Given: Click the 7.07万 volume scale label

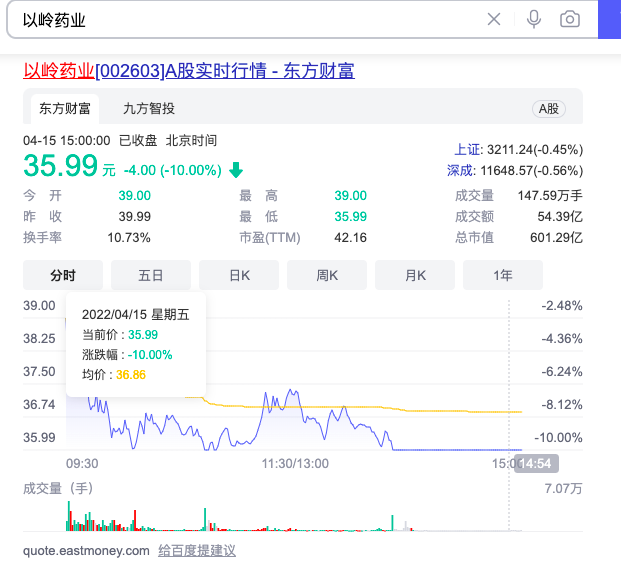Looking at the screenshot, I should [564, 489].
